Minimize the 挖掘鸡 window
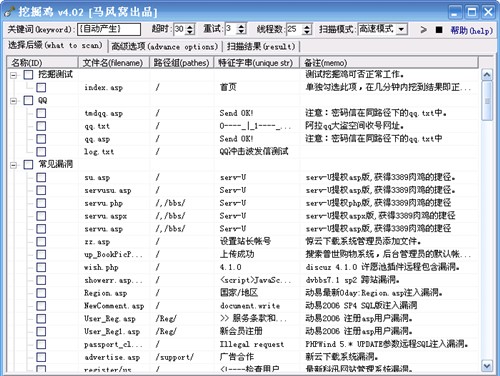Image resolution: width=500 pixels, height=376 pixels. tap(454, 12)
